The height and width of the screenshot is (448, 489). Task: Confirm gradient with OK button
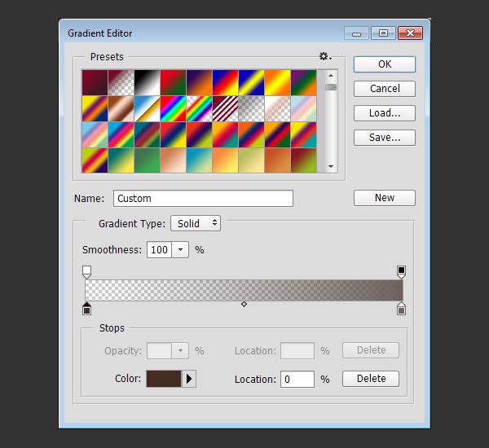pos(385,64)
